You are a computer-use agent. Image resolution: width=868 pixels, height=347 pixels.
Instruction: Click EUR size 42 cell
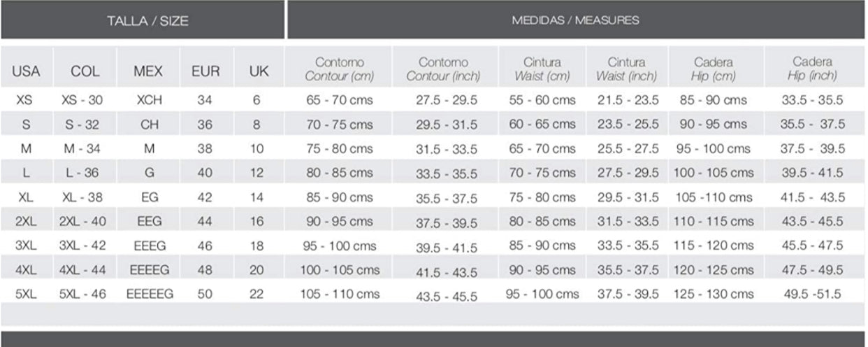tap(205, 197)
